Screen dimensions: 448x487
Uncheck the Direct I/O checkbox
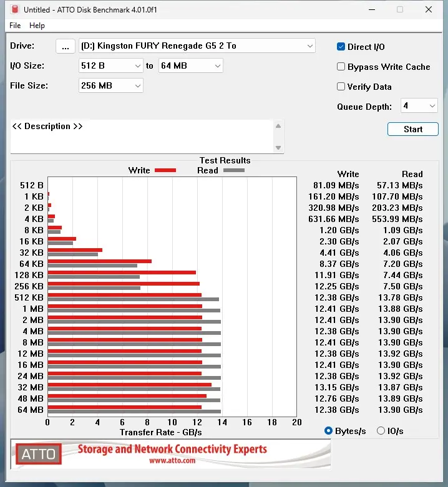pyautogui.click(x=341, y=47)
